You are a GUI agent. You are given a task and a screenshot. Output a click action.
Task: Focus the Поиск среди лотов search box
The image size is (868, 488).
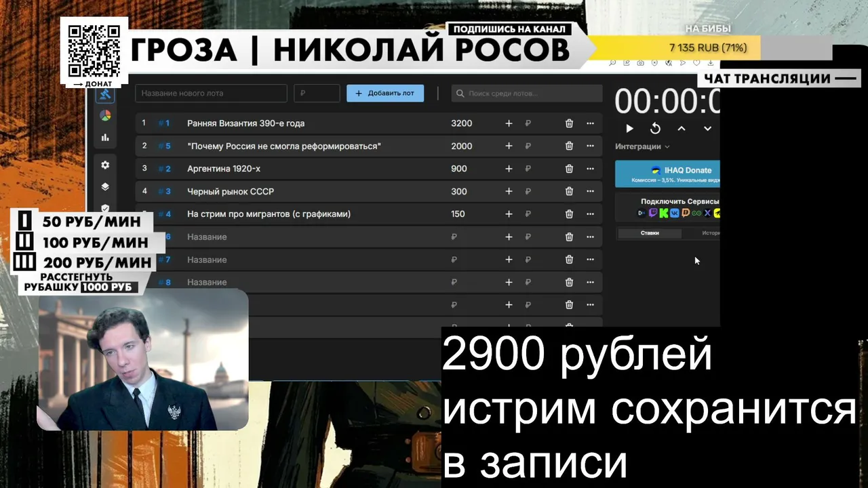pos(527,94)
